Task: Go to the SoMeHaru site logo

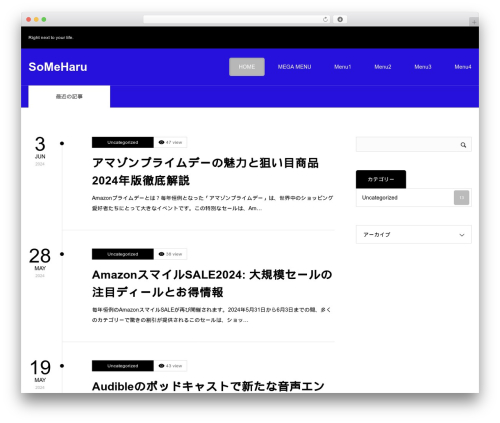Action: (x=58, y=67)
